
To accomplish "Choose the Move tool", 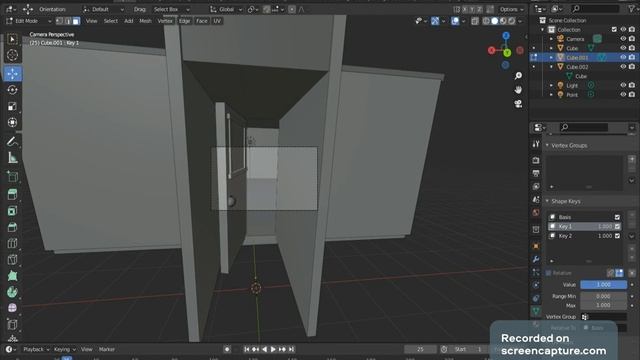I will (12, 73).
